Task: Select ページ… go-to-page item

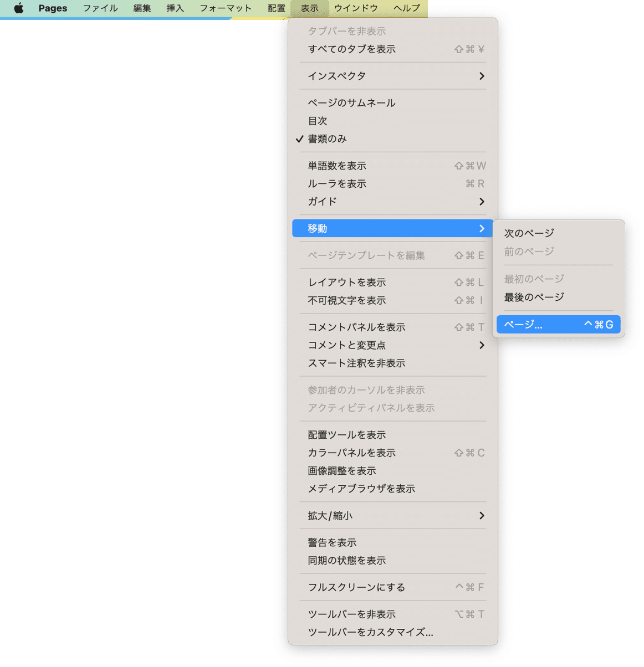Action: [559, 325]
